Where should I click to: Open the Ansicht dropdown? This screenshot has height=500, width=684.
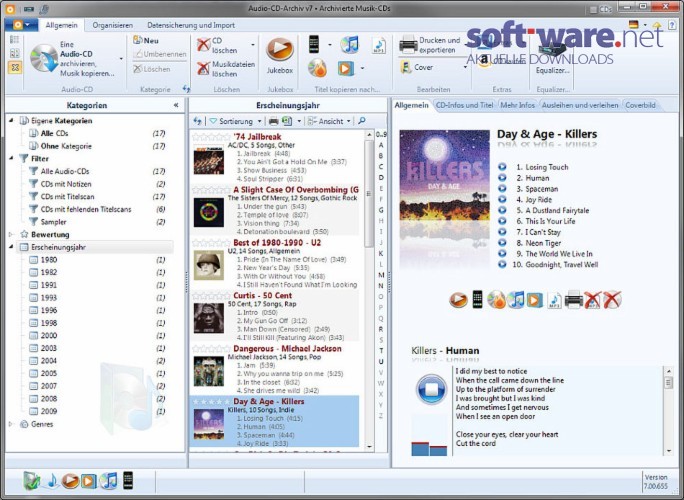329,121
